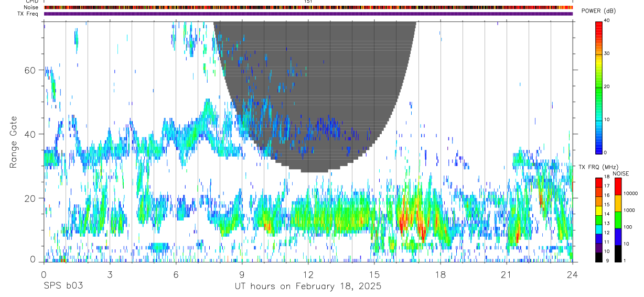Click the 20 tick on the power scale
The image size is (644, 297).
point(607,86)
